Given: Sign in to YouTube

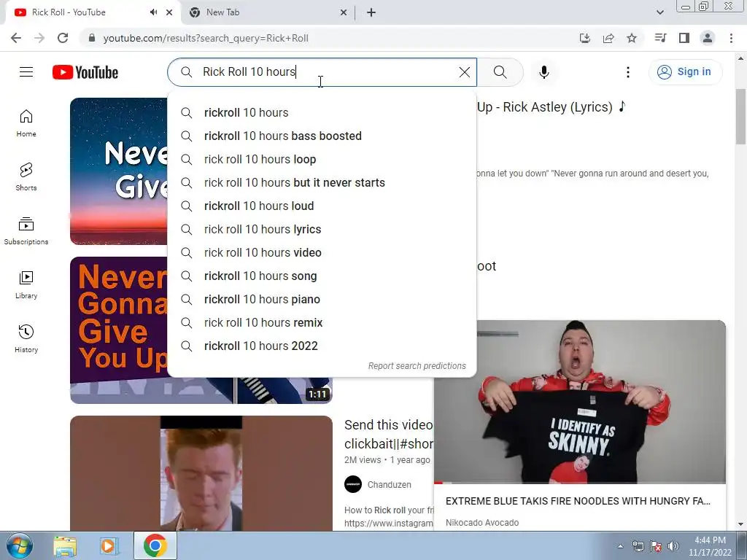Looking at the screenshot, I should tap(685, 72).
